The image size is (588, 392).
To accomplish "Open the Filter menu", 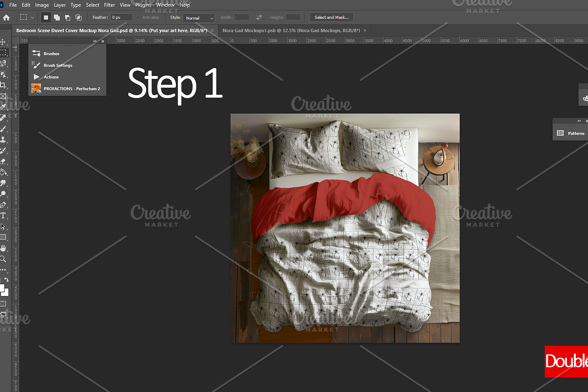I will click(109, 5).
